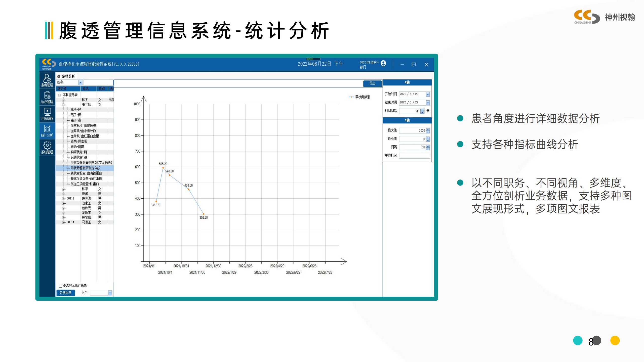Select the 离子-钾 indicator
The width and height of the screenshot is (644, 362).
76,115
